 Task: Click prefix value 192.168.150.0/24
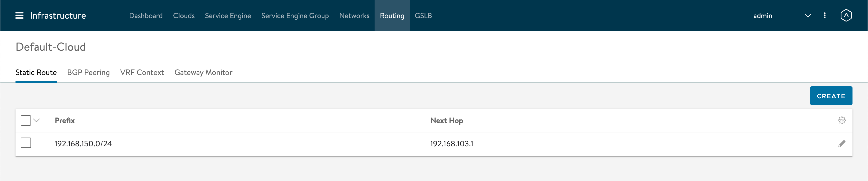[83, 144]
